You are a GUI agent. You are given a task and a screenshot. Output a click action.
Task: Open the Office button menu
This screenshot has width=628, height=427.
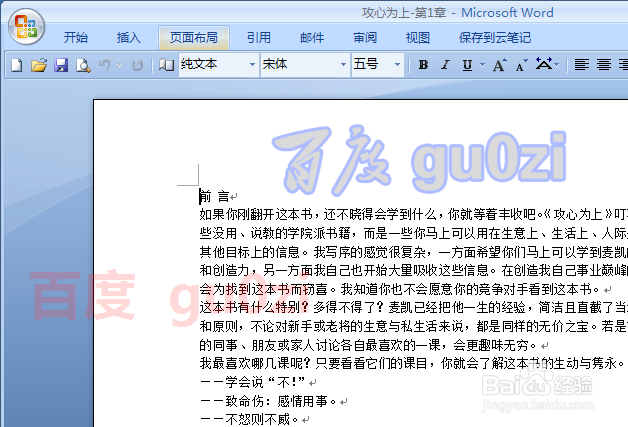click(x=26, y=26)
